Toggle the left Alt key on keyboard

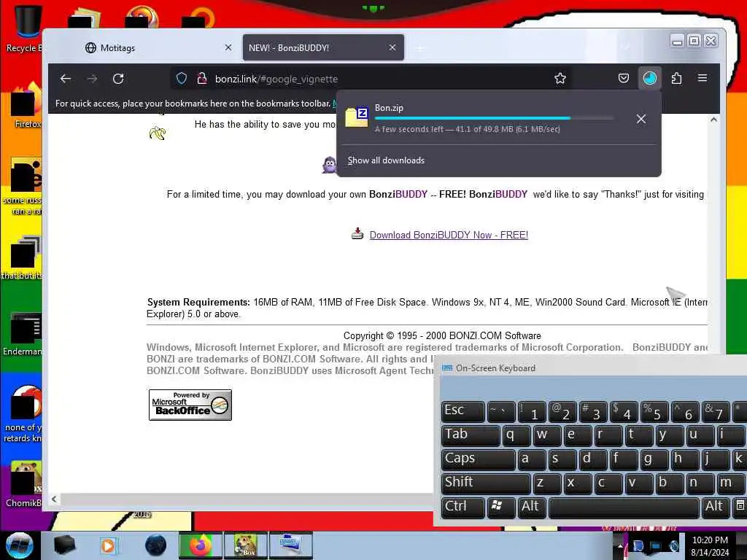(532, 507)
